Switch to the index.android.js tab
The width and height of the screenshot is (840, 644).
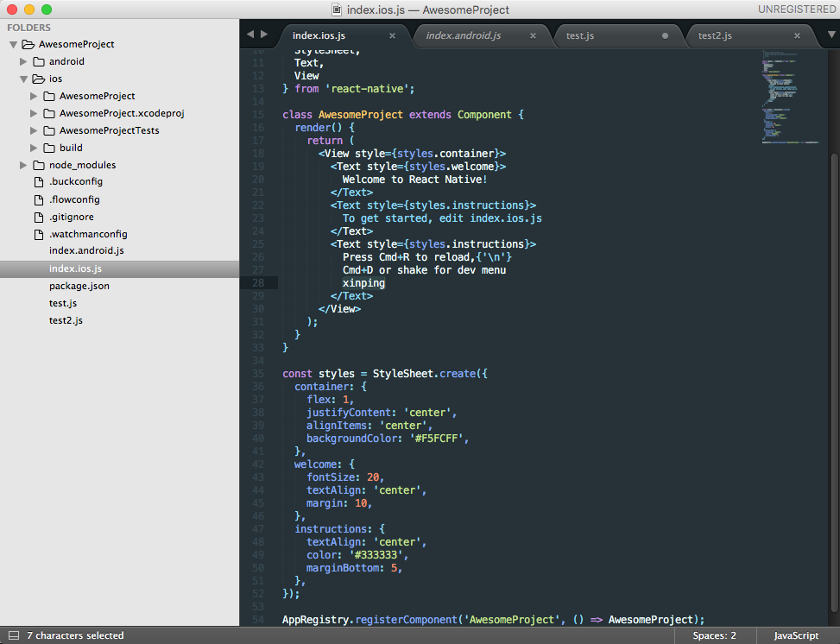[463, 35]
